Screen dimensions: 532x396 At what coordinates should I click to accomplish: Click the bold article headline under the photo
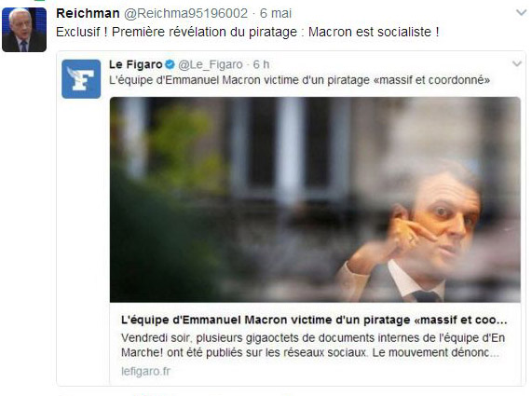click(314, 320)
